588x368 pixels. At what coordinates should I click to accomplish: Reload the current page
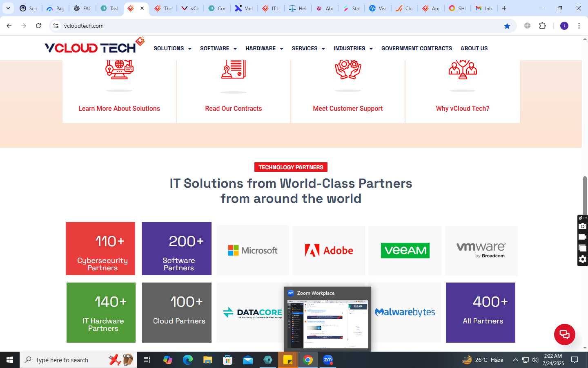(x=38, y=26)
